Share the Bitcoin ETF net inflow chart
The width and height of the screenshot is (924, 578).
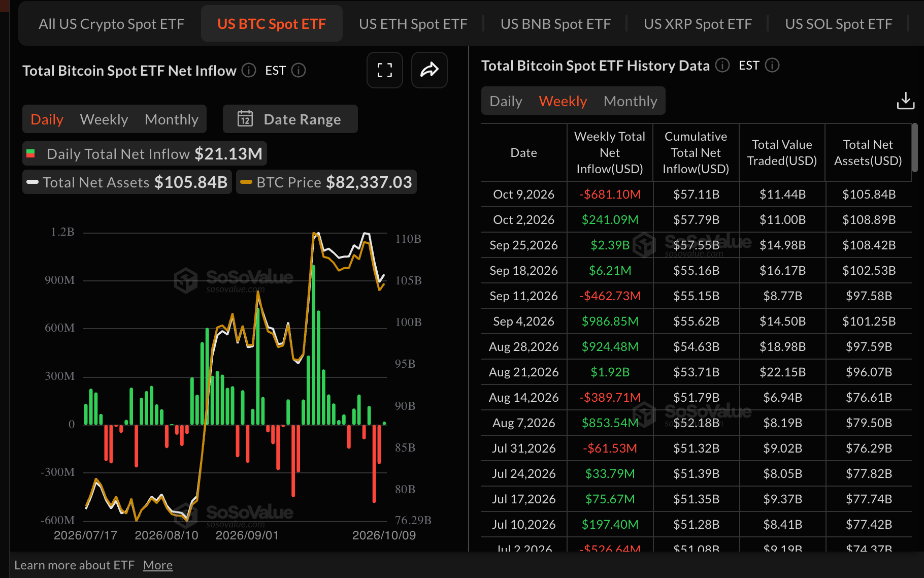tap(430, 70)
